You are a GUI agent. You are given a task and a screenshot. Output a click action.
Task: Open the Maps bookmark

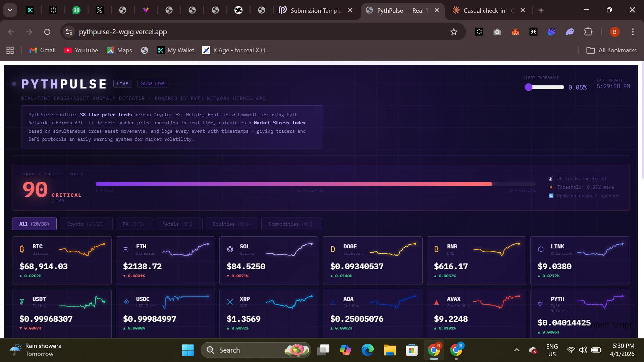[119, 50]
